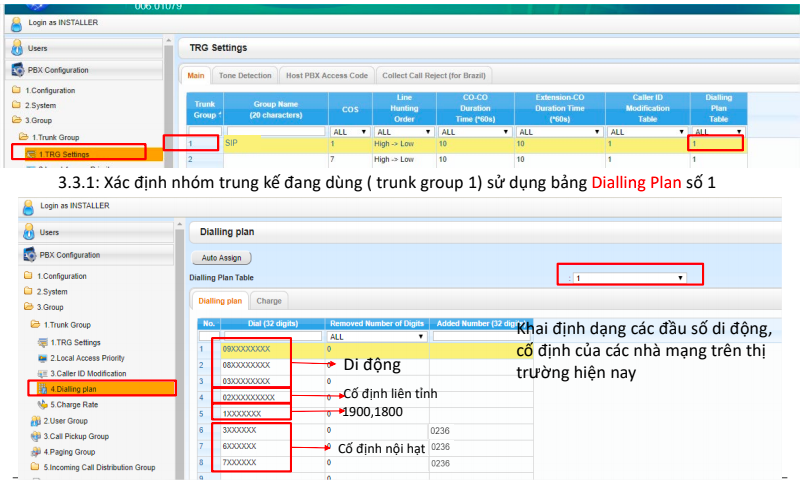
Task: Open Incoming Call Distribution Group folder icon
Action: click(x=34, y=467)
